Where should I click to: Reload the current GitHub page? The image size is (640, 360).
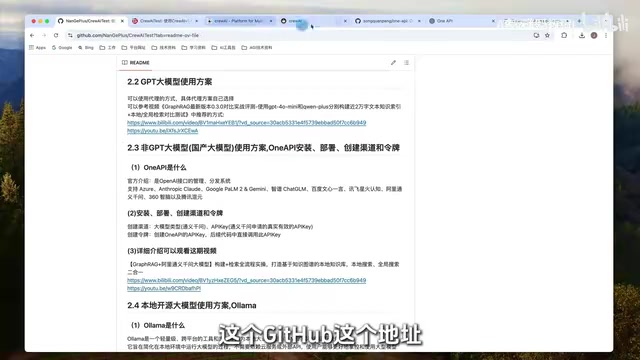[x=56, y=36]
